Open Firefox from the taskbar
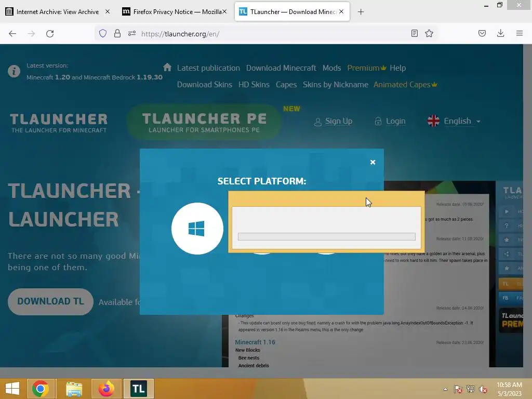The image size is (532, 399). tap(106, 389)
